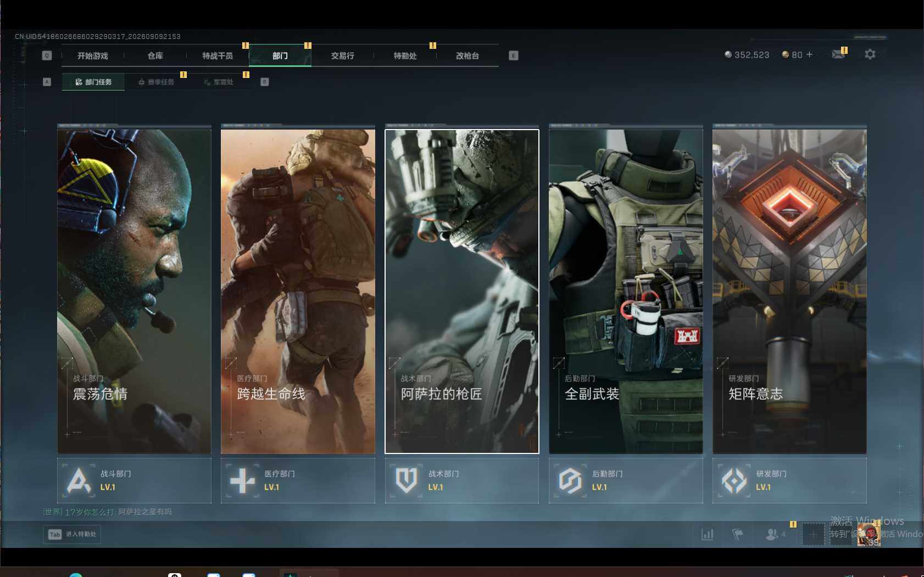Open the 医疗部门 LV.1 cross icon
Image resolution: width=924 pixels, height=577 pixels.
[242, 480]
